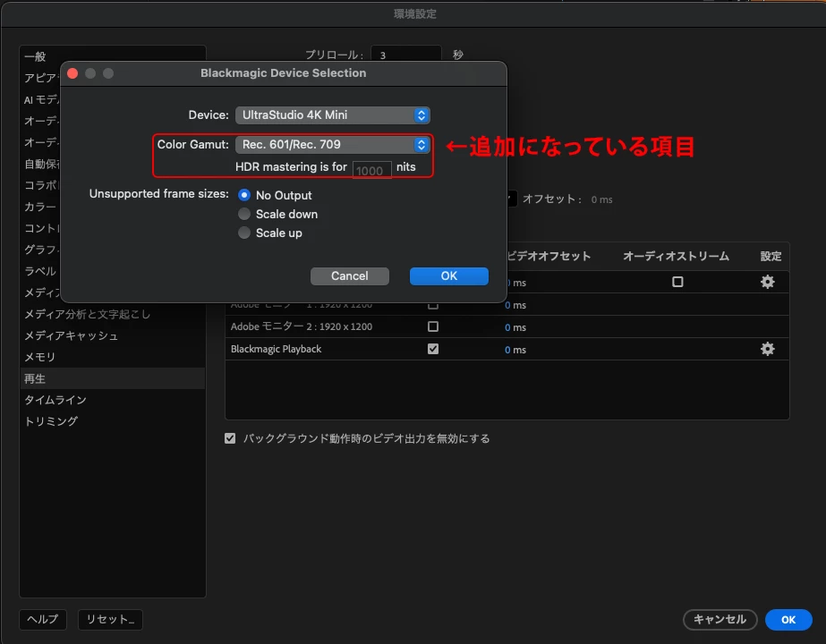Click Blackmagic Playback device name

(x=276, y=349)
